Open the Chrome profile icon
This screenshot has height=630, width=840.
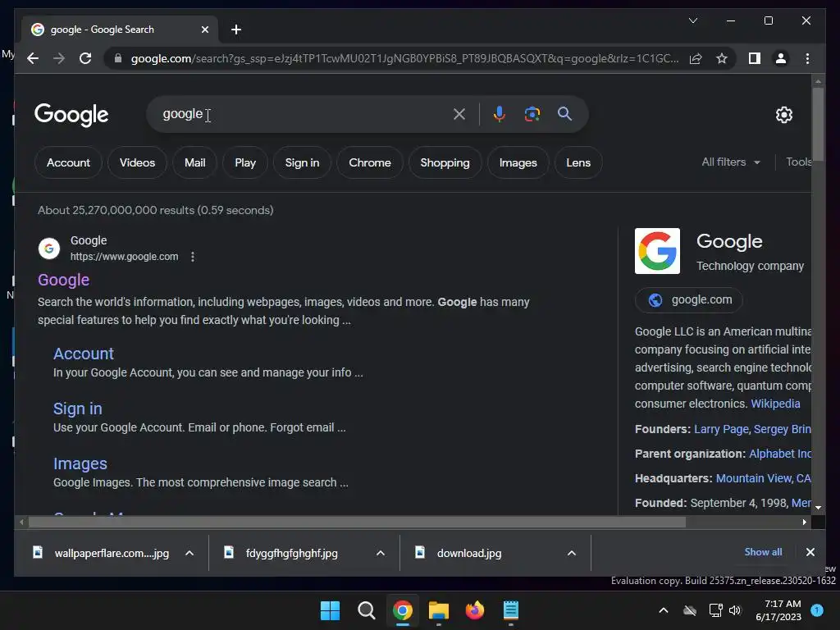pyautogui.click(x=781, y=58)
